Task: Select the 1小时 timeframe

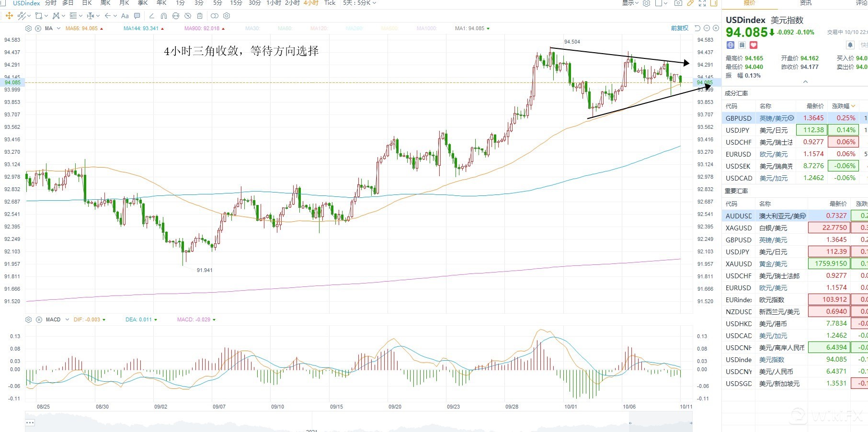Action: tap(274, 3)
